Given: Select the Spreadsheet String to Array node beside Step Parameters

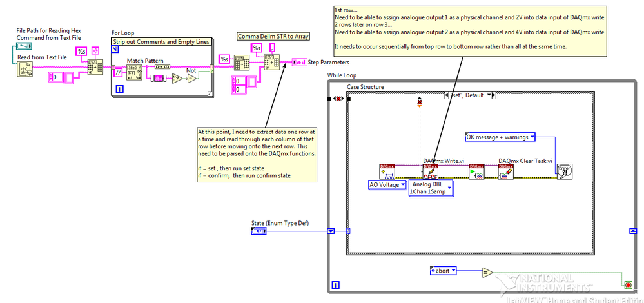Looking at the screenshot, I should (271, 63).
